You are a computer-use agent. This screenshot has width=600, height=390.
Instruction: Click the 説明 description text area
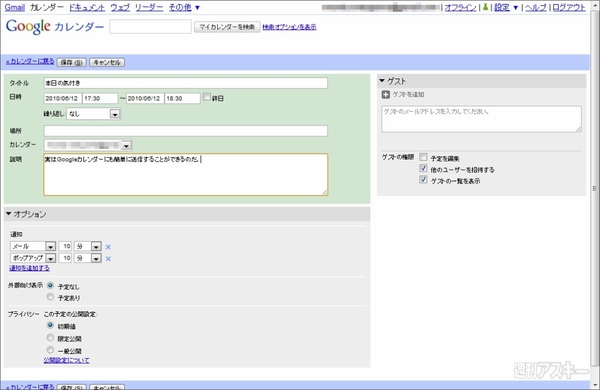pyautogui.click(x=186, y=175)
